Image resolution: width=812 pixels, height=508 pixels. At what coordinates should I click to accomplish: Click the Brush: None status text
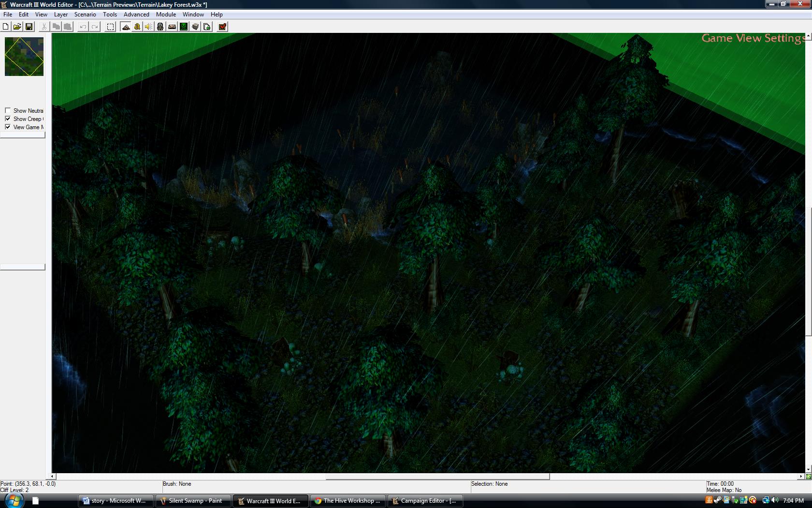177,484
